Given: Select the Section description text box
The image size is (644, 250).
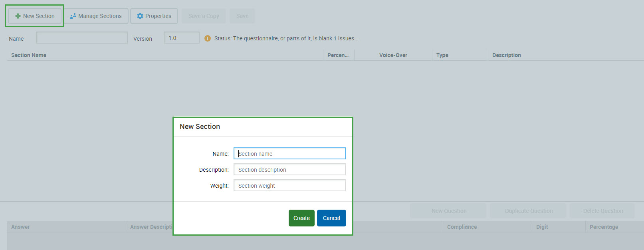Looking at the screenshot, I should pos(289,170).
